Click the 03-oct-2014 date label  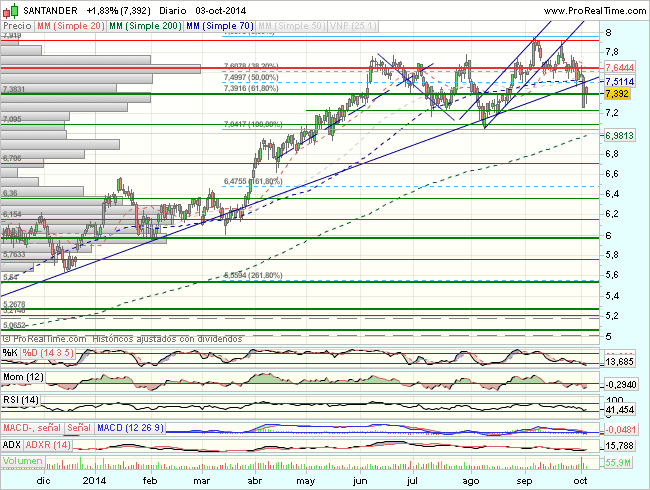221,11
